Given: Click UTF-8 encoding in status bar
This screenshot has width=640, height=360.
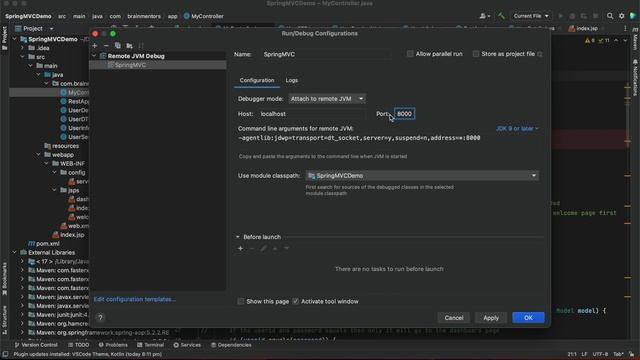Looking at the screenshot, I should point(600,354).
